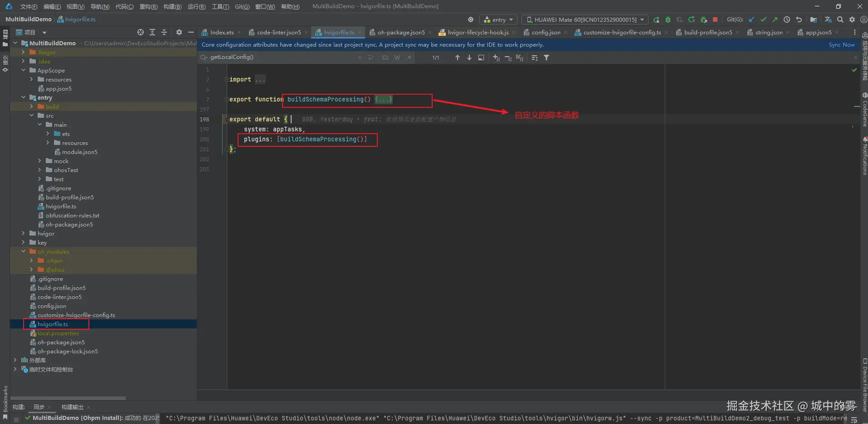Toggle the match case Cc option
This screenshot has width=868, height=424.
(x=385, y=58)
